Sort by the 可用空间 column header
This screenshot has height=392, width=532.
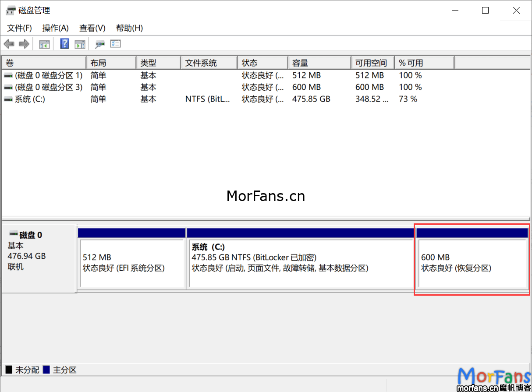[373, 63]
